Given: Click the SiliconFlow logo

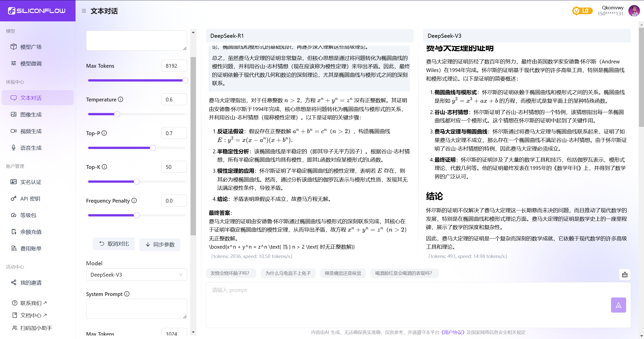Looking at the screenshot, I should [x=37, y=11].
